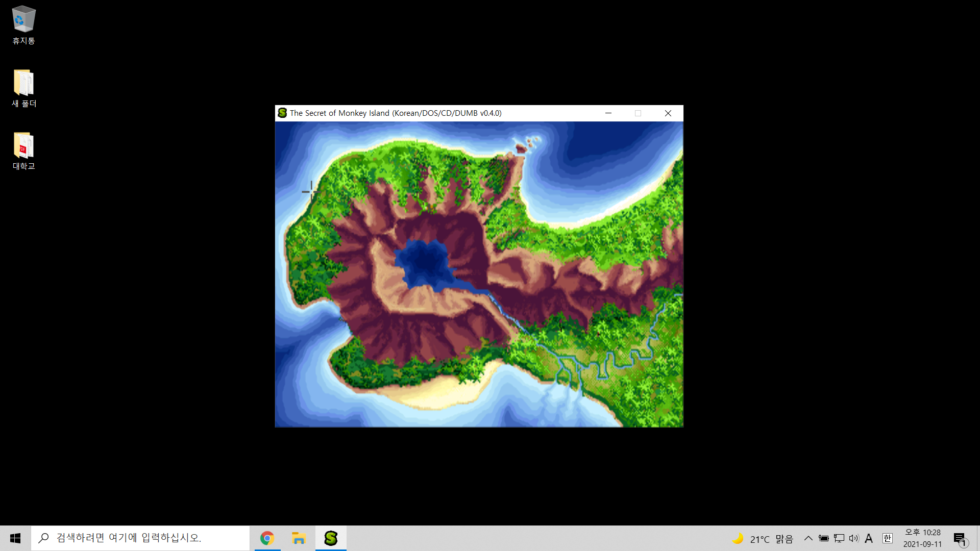Click the ScummVM icon in the game title bar
This screenshot has width=980, height=551.
tap(282, 113)
